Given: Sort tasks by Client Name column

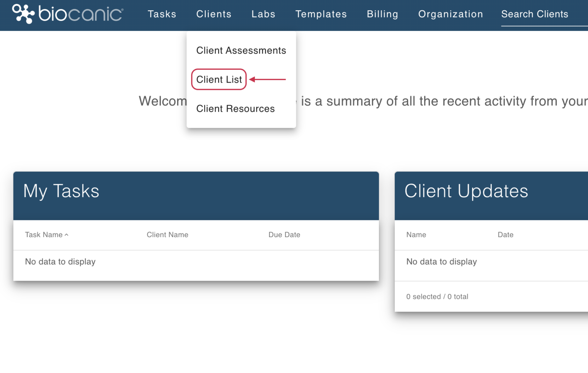Looking at the screenshot, I should tap(168, 235).
